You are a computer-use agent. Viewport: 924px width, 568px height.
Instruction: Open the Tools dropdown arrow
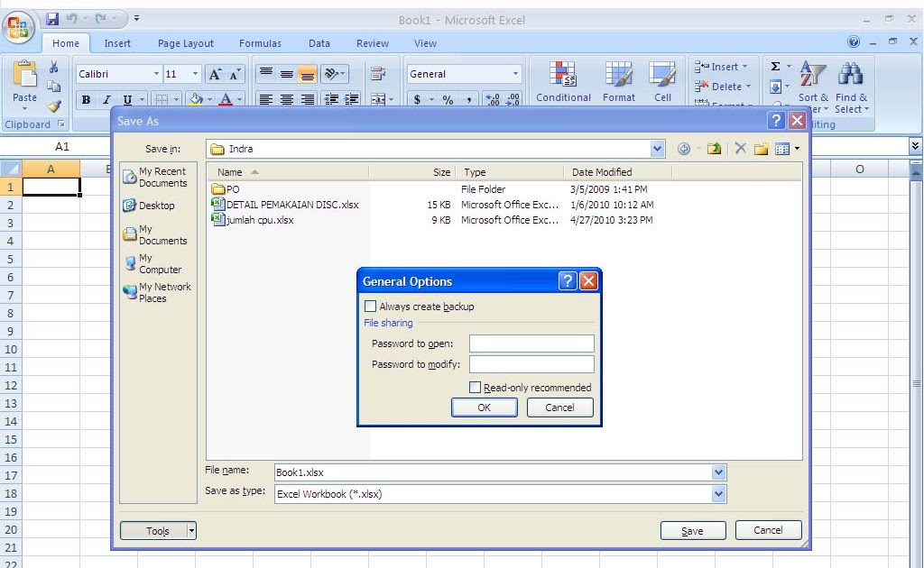[x=191, y=531]
